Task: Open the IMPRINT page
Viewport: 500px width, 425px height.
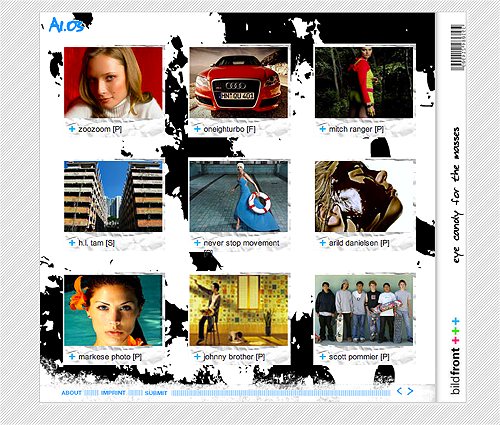Action: click(113, 393)
